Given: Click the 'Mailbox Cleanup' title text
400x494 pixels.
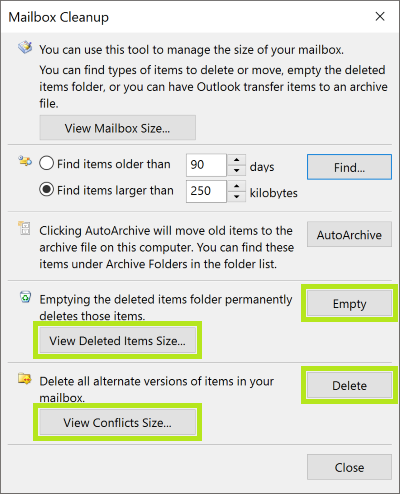Looking at the screenshot, I should point(59,17).
